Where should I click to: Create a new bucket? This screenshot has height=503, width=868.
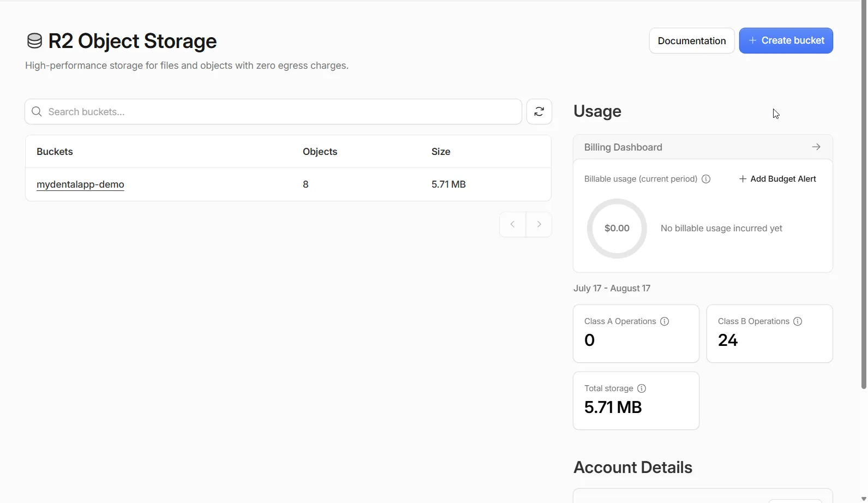786,41
